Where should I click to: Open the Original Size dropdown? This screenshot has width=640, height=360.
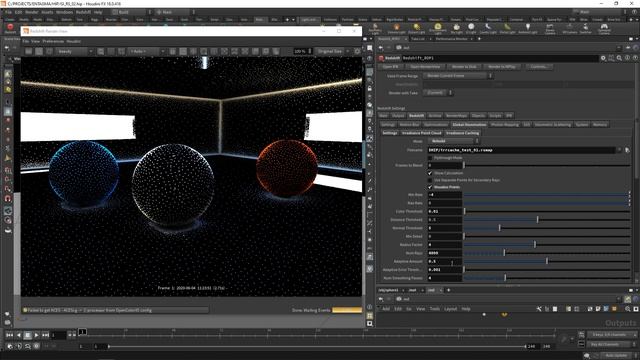click(333, 51)
